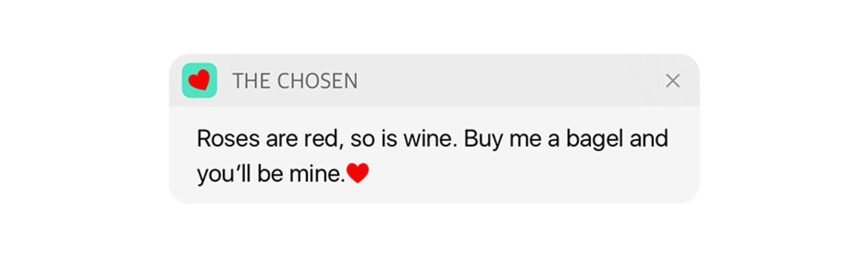This screenshot has height=255, width=868.
Task: Click the phrase 'so is wine.'
Action: coord(404,139)
